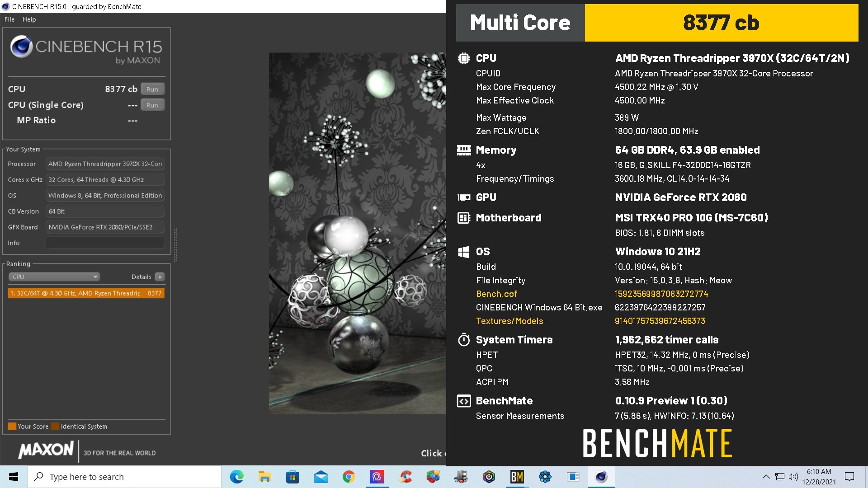Click the taskbar search box

click(x=124, y=477)
